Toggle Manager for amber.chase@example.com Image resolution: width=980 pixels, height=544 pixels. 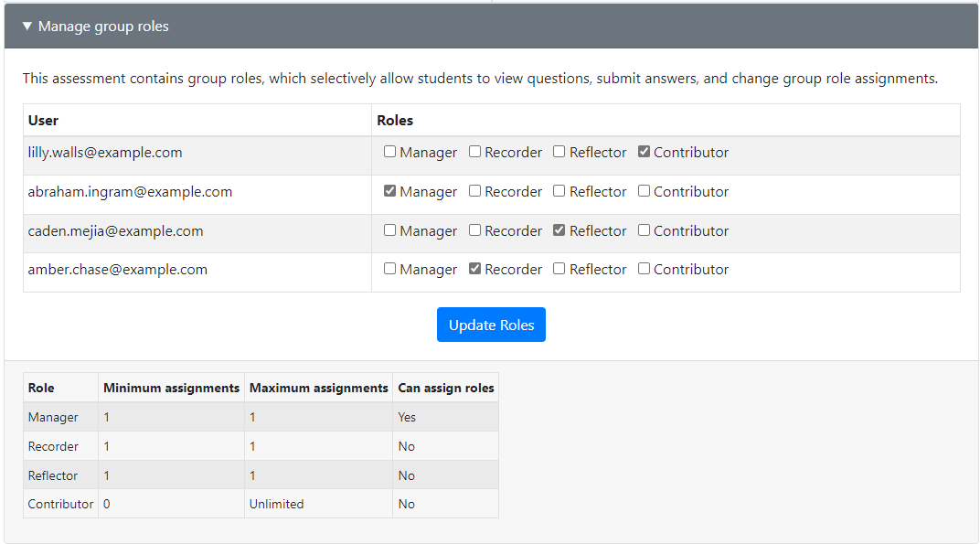point(389,269)
